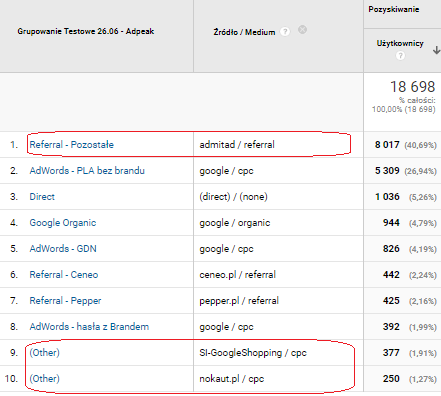Click the 8 017 users value
This screenshot has height=396, width=441.
(x=387, y=145)
